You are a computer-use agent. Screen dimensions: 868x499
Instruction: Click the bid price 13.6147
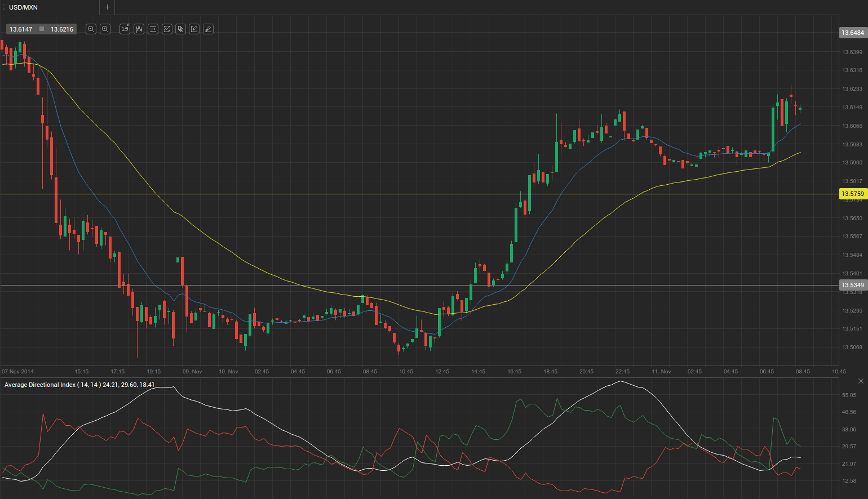point(21,29)
